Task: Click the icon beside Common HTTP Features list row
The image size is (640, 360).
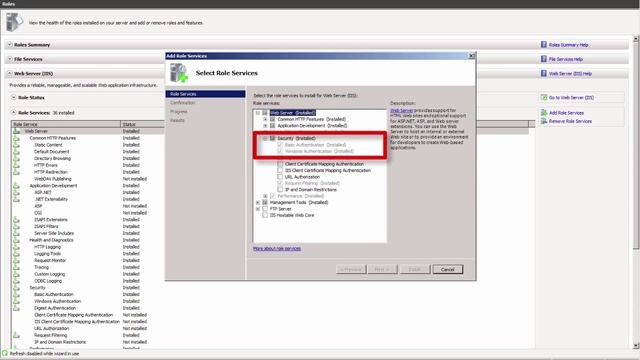Action: click(16, 138)
